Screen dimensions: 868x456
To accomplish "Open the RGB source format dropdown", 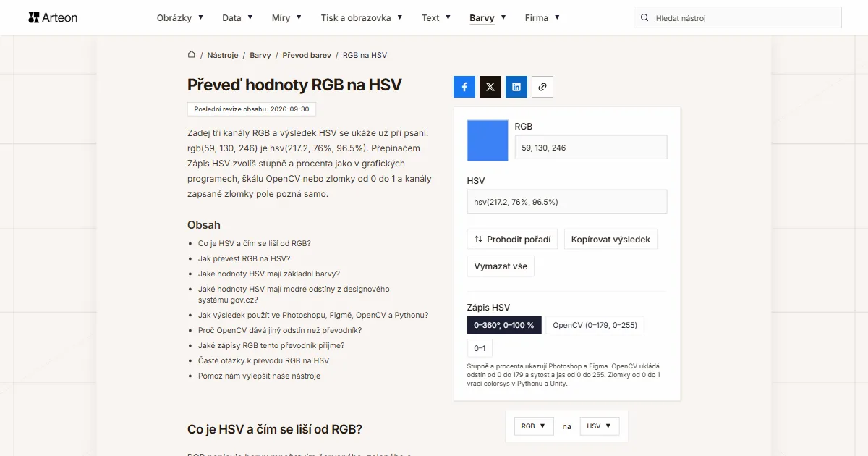I will point(535,426).
